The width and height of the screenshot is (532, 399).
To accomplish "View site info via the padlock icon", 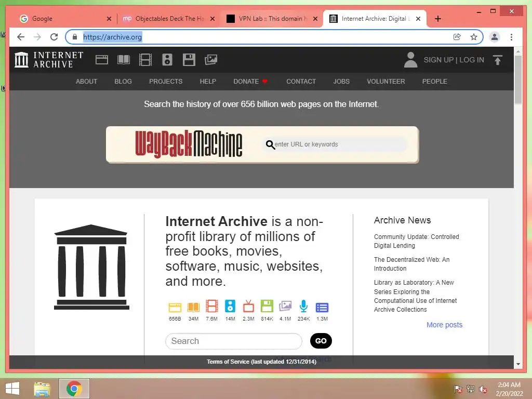I will click(x=75, y=37).
